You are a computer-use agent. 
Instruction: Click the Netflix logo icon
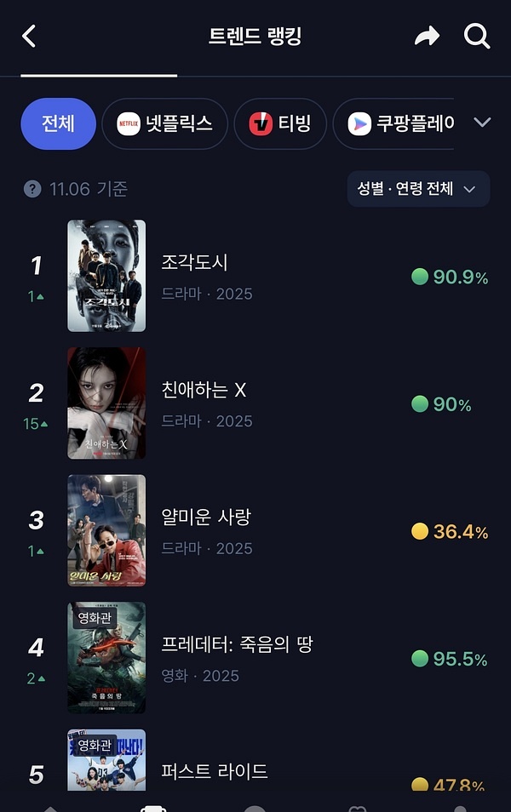129,123
